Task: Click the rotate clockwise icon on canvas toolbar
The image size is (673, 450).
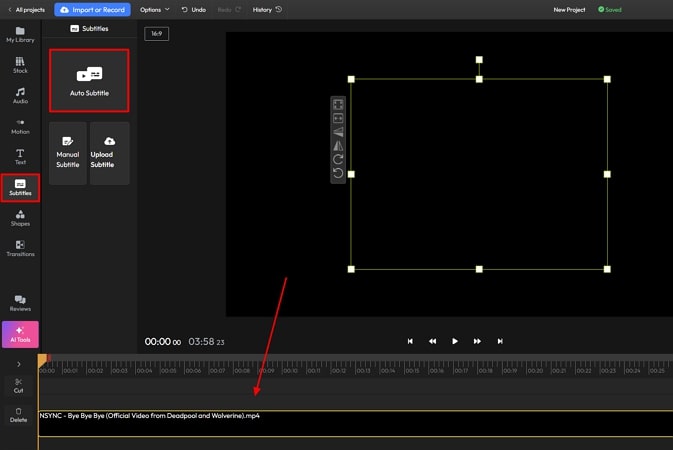Action: 338,159
